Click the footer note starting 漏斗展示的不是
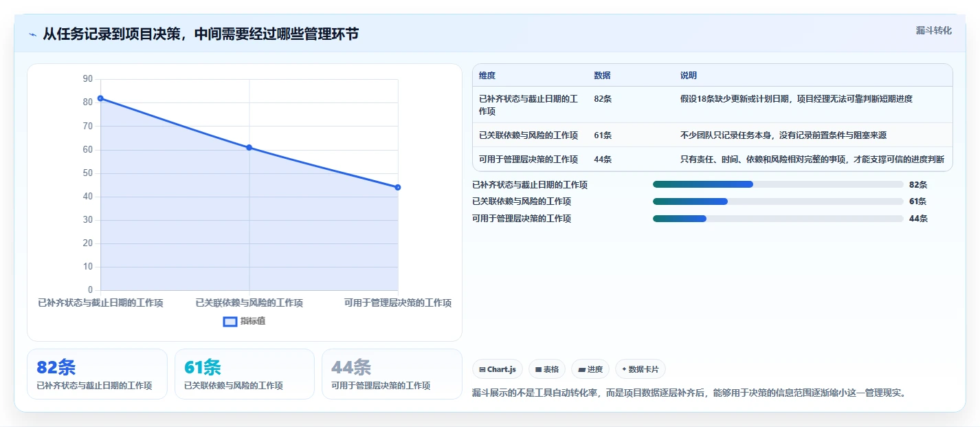Screen dimensions: 980x427 coord(689,393)
